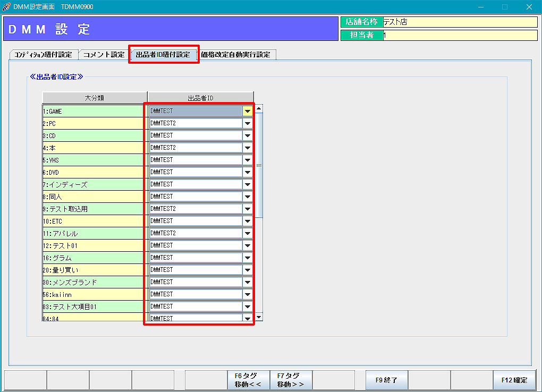Click the scroll up arrow of the table
The image size is (542, 392).
point(259,108)
